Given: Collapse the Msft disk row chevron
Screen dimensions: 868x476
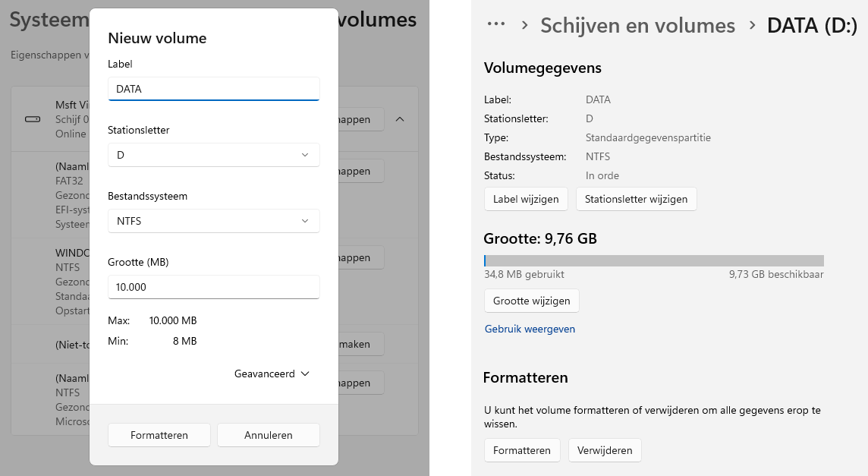Looking at the screenshot, I should pyautogui.click(x=400, y=119).
